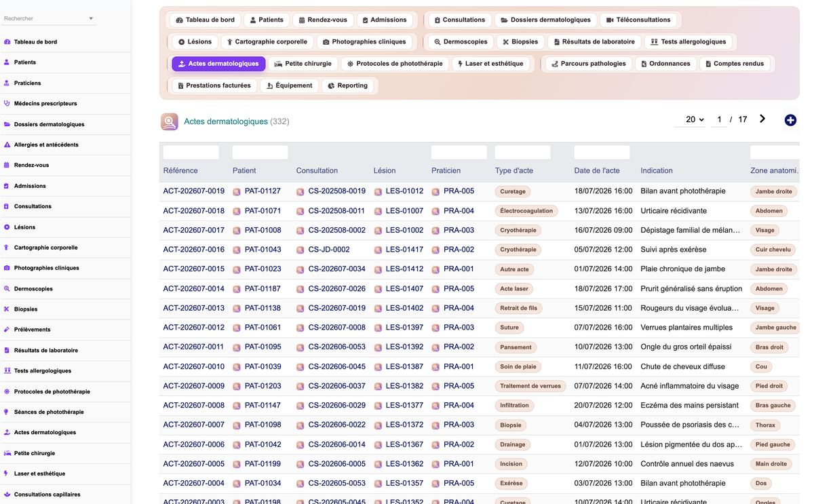814x504 pixels.
Task: Select the Petite chirurgie tab
Action: [303, 64]
